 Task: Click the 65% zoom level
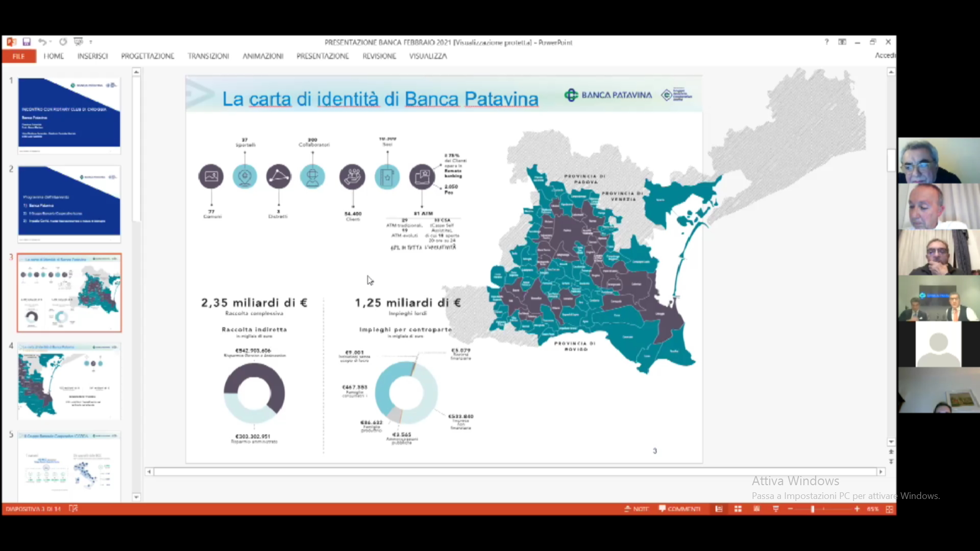873,509
